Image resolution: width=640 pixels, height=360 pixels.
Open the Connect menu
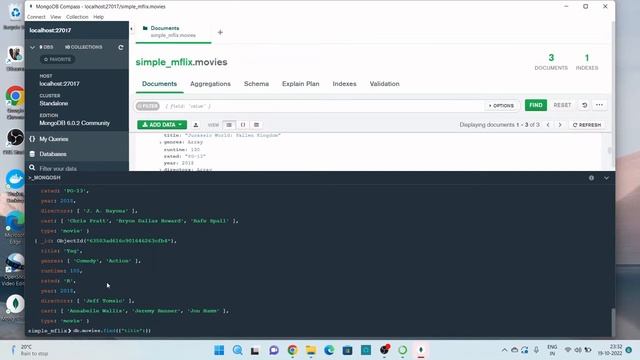[x=36, y=17]
